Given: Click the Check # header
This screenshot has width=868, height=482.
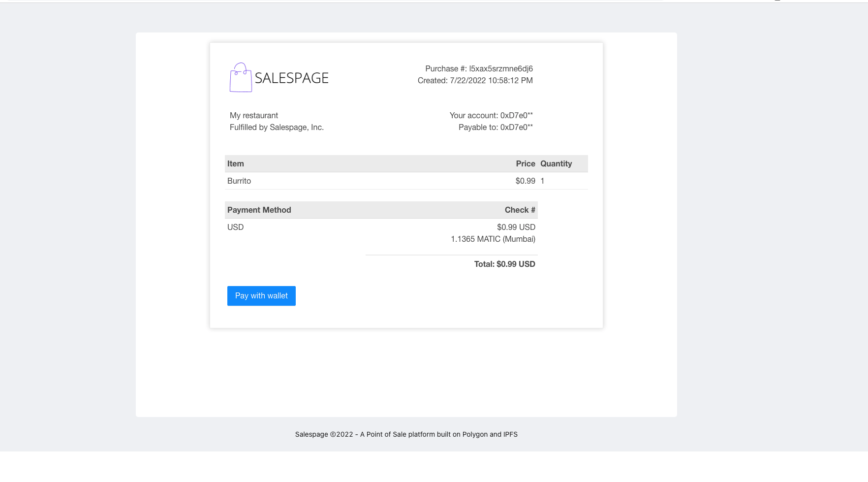Looking at the screenshot, I should pos(520,210).
